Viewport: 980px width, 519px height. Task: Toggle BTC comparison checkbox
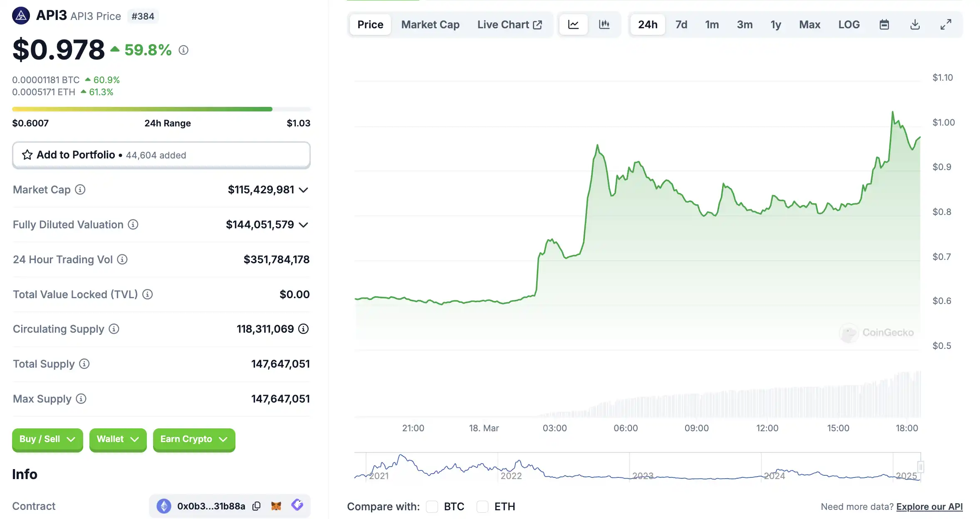(432, 507)
